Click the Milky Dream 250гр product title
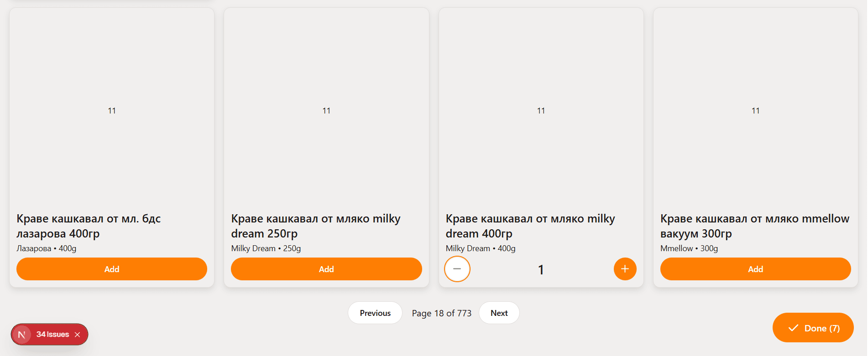Image resolution: width=868 pixels, height=356 pixels. (x=315, y=226)
